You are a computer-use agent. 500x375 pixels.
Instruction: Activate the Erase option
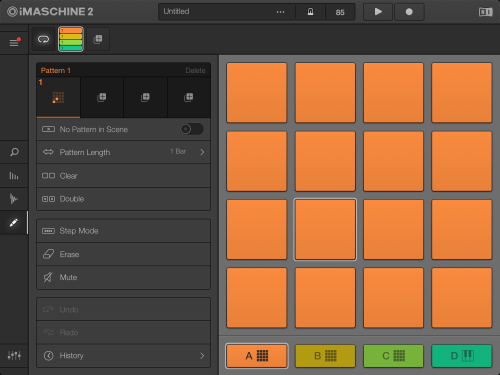point(123,254)
